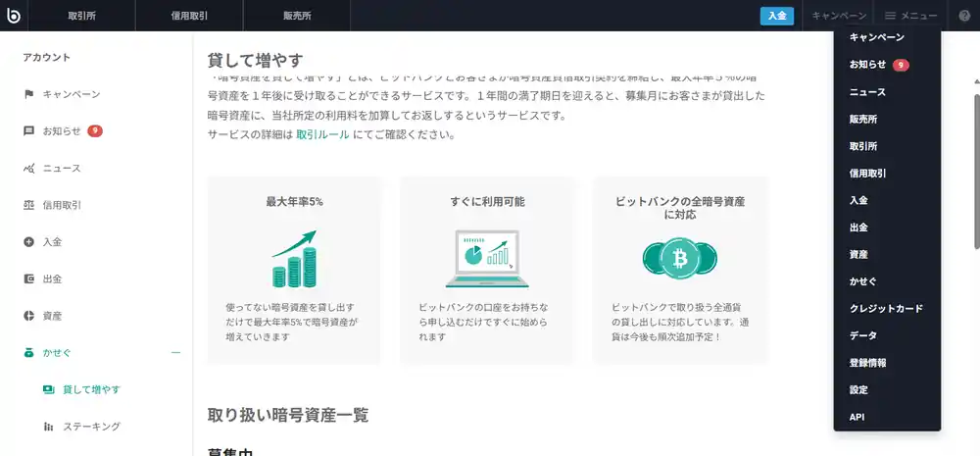
Task: Select 設定 in dropdown menu
Action: tap(858, 389)
